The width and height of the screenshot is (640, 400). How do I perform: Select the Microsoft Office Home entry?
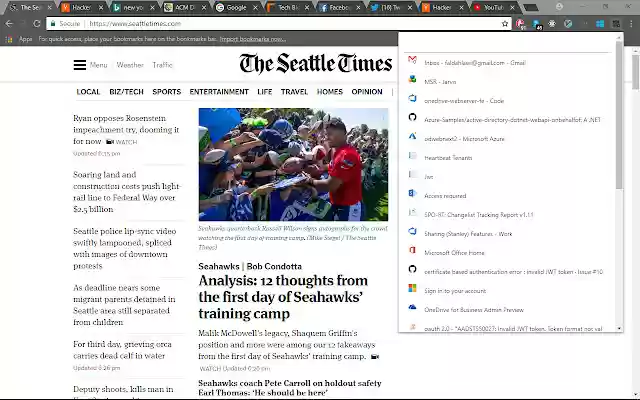coord(507,252)
